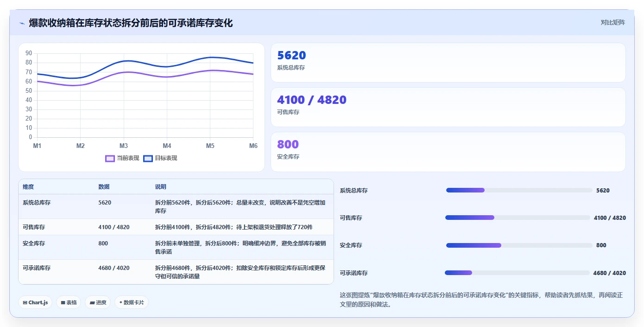Select the 维度 column header
The image size is (644, 327).
tap(28, 187)
